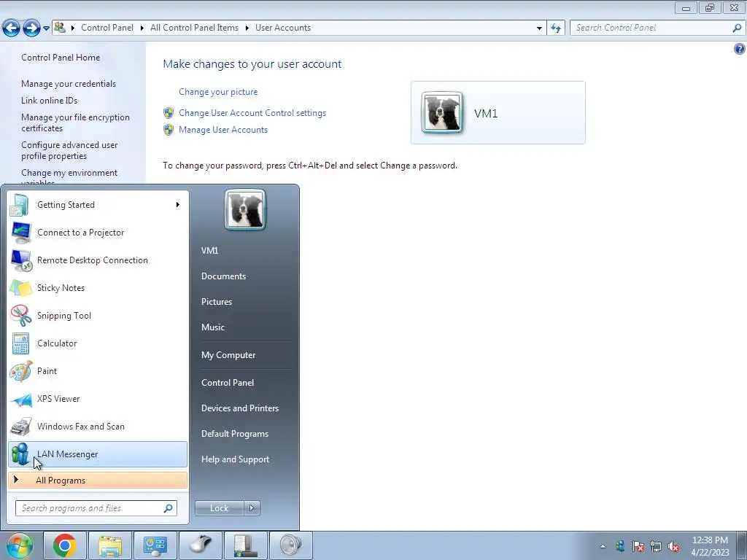
Task: Click the Connect to a Projector icon
Action: (x=20, y=233)
